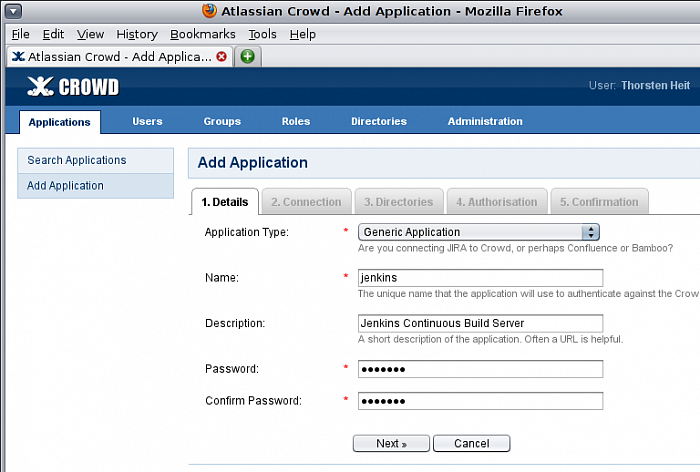This screenshot has width=700, height=472.
Task: Go to the Groups tab
Action: point(222,121)
